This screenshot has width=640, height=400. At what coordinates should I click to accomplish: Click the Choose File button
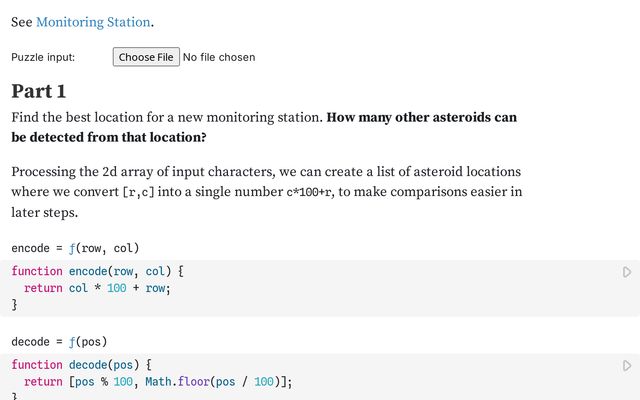146,57
